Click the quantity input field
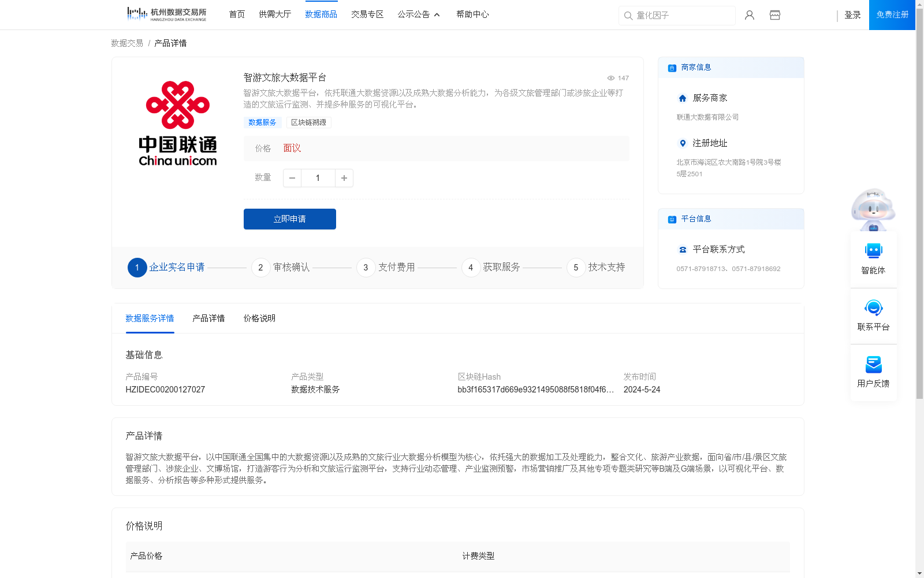This screenshot has width=924, height=578. pos(318,178)
